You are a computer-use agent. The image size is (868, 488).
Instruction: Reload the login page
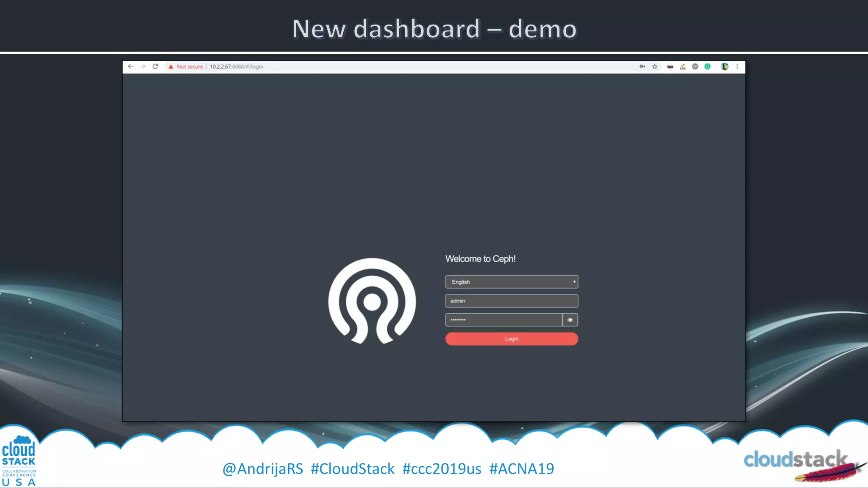pos(156,67)
